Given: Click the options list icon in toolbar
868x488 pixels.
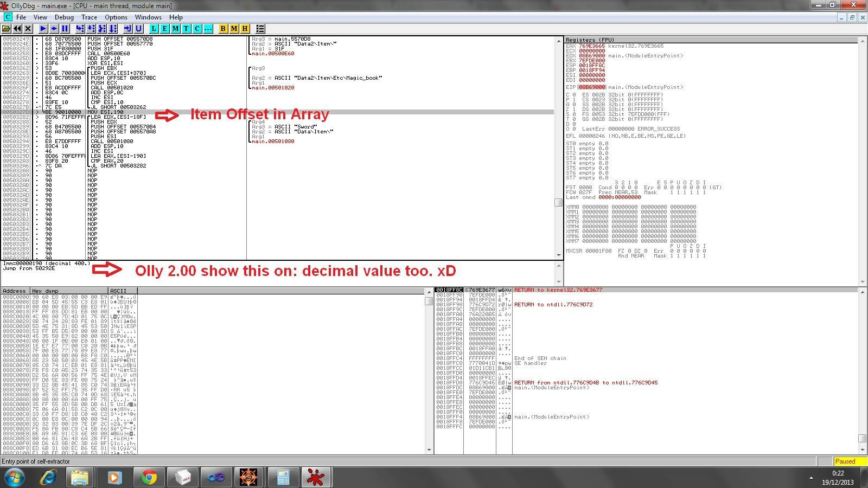Looking at the screenshot, I should [x=260, y=28].
